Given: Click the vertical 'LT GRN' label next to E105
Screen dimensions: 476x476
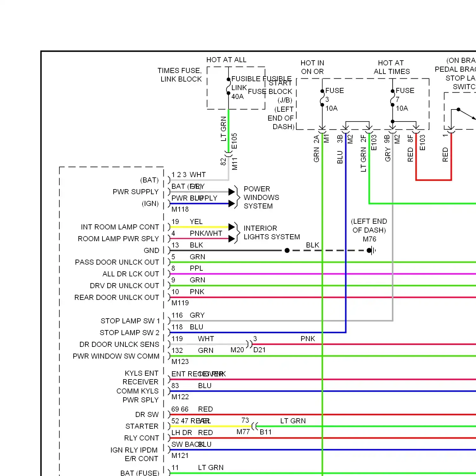Looking at the screenshot, I should pos(223,129).
